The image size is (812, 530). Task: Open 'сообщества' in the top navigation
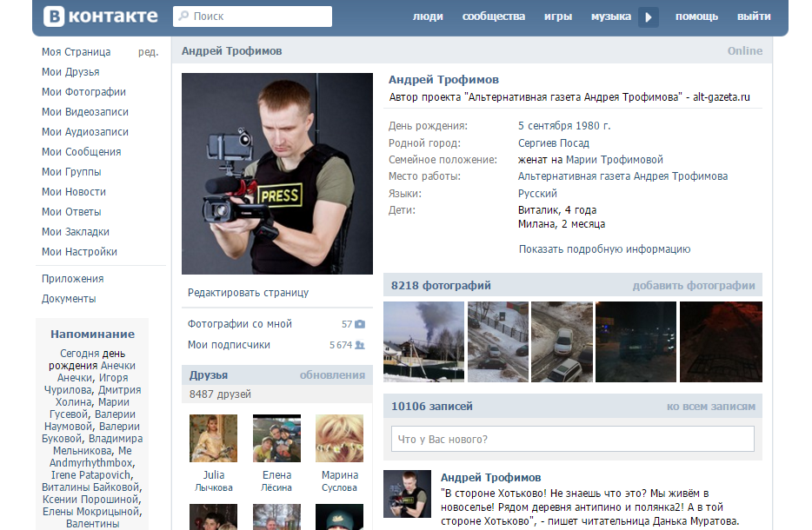(493, 17)
